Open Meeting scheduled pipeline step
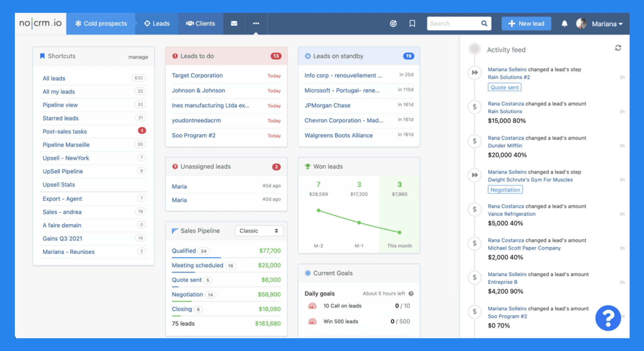This screenshot has height=351, width=644. pyautogui.click(x=197, y=265)
